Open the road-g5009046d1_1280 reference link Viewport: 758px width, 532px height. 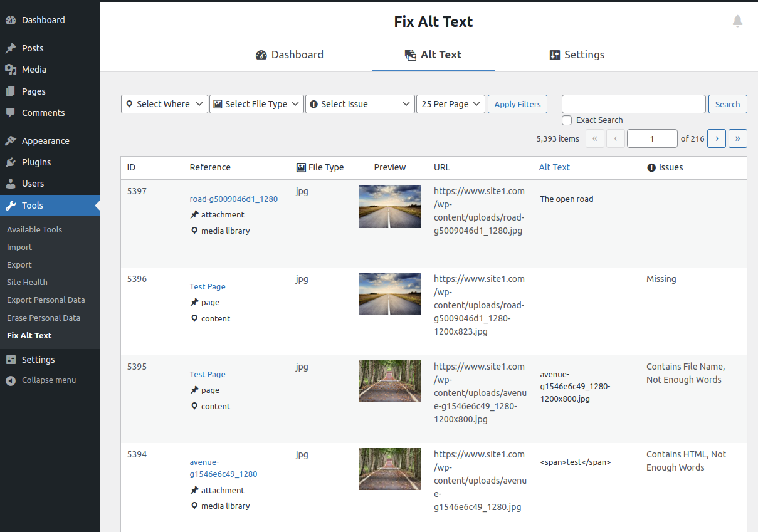(x=234, y=199)
